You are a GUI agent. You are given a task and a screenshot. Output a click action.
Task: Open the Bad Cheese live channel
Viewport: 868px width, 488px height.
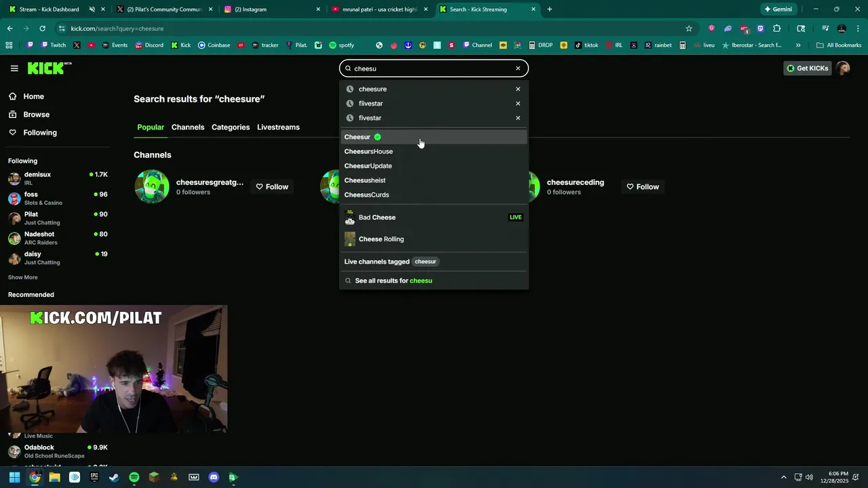tap(434, 218)
